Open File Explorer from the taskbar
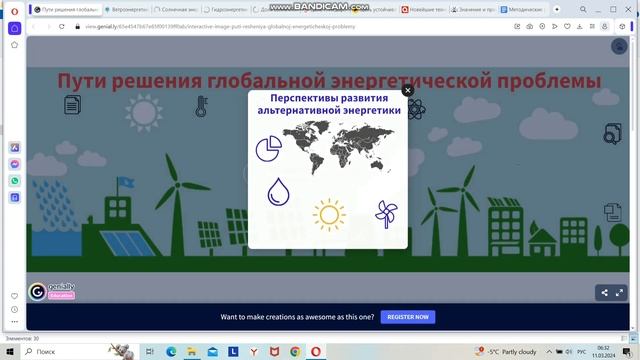This screenshot has height=360, width=640. coord(192,351)
